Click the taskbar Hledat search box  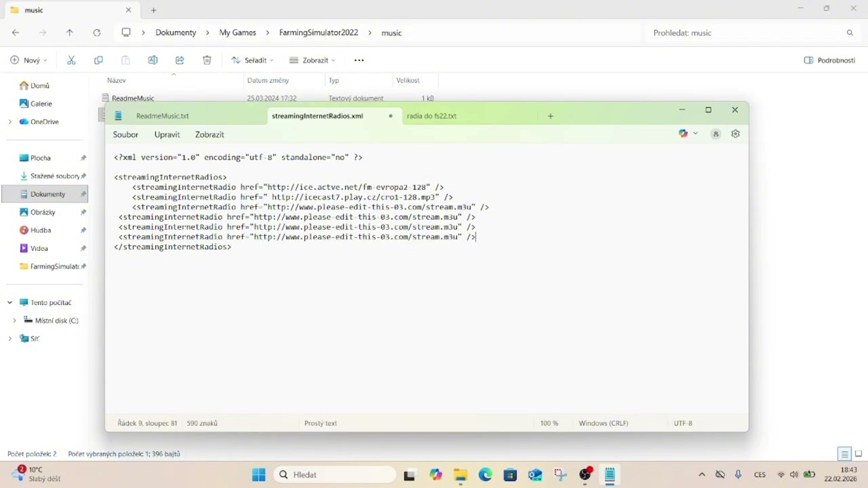335,475
